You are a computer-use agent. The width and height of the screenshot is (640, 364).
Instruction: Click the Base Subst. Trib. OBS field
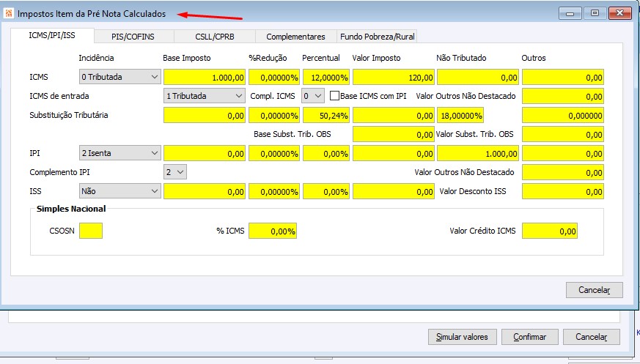[394, 134]
